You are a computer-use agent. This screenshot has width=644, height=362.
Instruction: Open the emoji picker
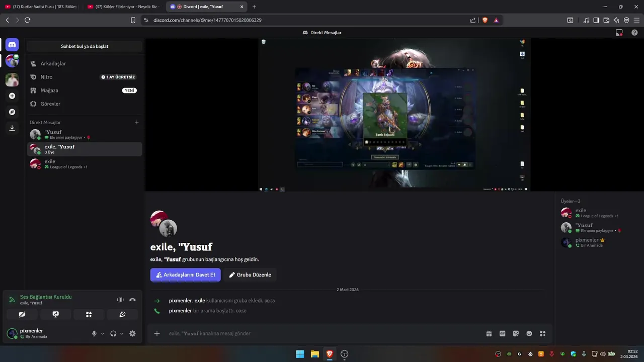529,333
